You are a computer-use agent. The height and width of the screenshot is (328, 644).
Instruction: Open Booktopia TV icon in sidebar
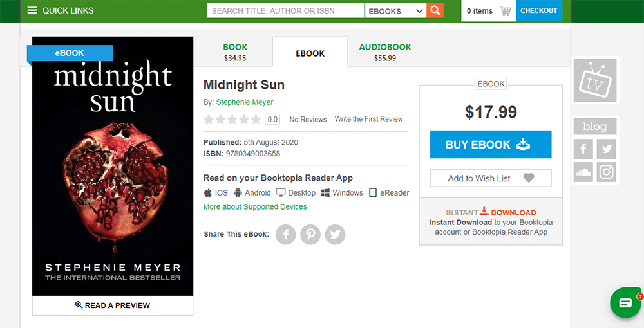(595, 80)
